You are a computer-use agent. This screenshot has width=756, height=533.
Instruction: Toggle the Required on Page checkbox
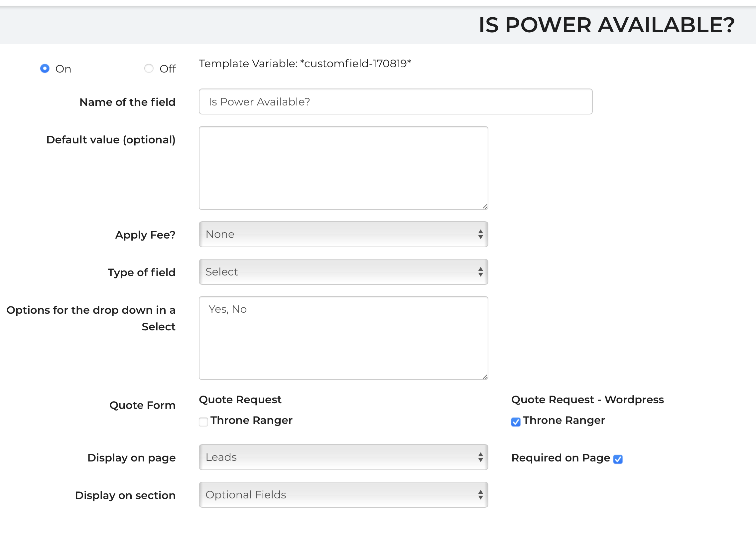tap(618, 459)
